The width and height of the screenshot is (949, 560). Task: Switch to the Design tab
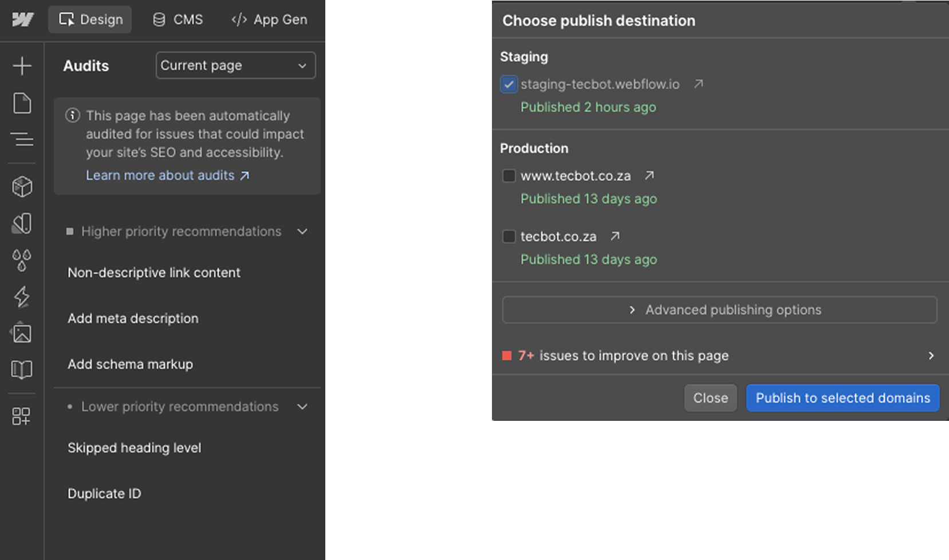tap(90, 19)
